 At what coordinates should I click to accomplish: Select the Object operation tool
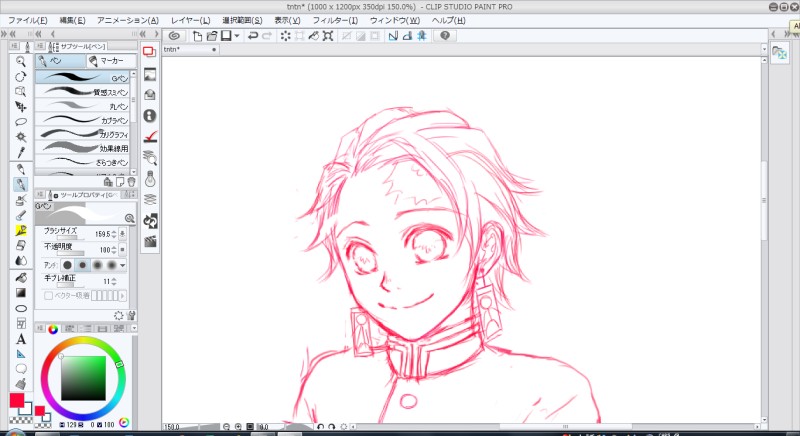point(20,91)
